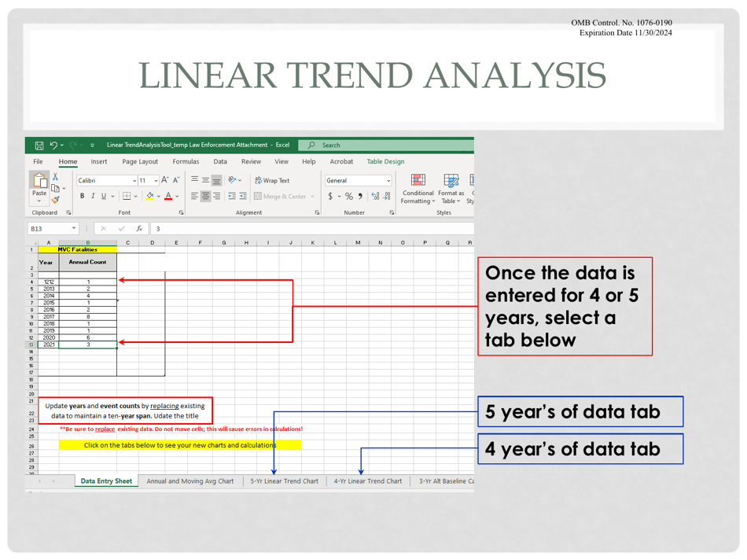Toggle Bold formatting
This screenshot has width=747, height=560.
[x=83, y=197]
